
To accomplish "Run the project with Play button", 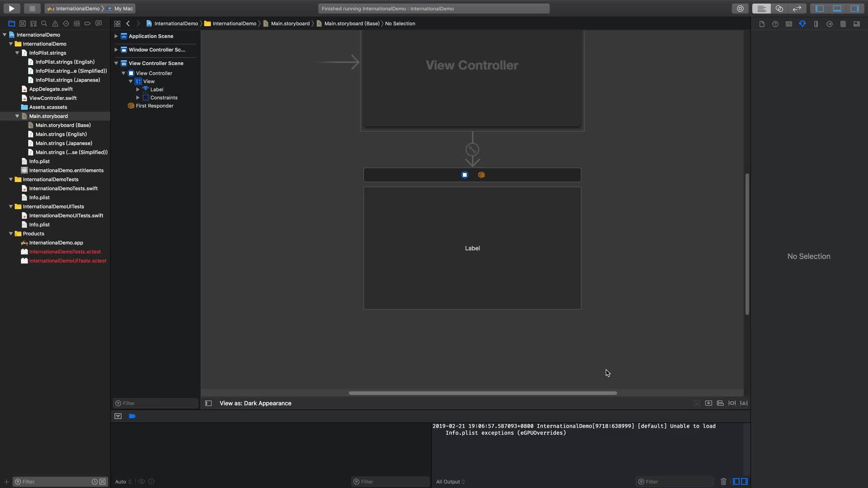I will pos(12,8).
